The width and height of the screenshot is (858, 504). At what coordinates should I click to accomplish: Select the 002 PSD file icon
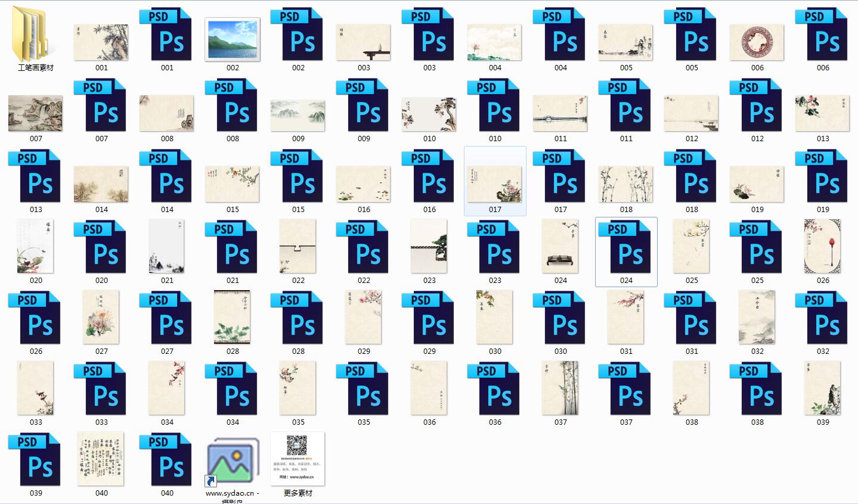[298, 35]
